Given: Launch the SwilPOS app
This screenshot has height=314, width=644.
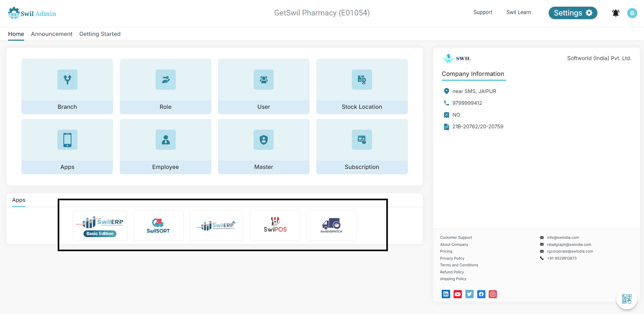Looking at the screenshot, I should [x=275, y=226].
